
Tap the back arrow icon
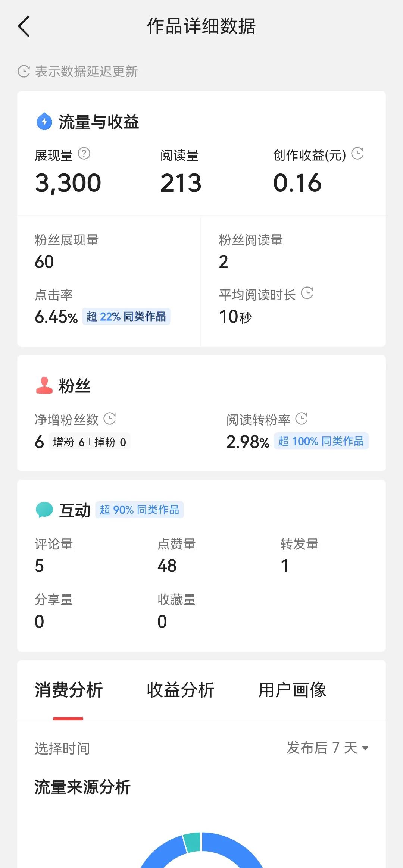24,26
